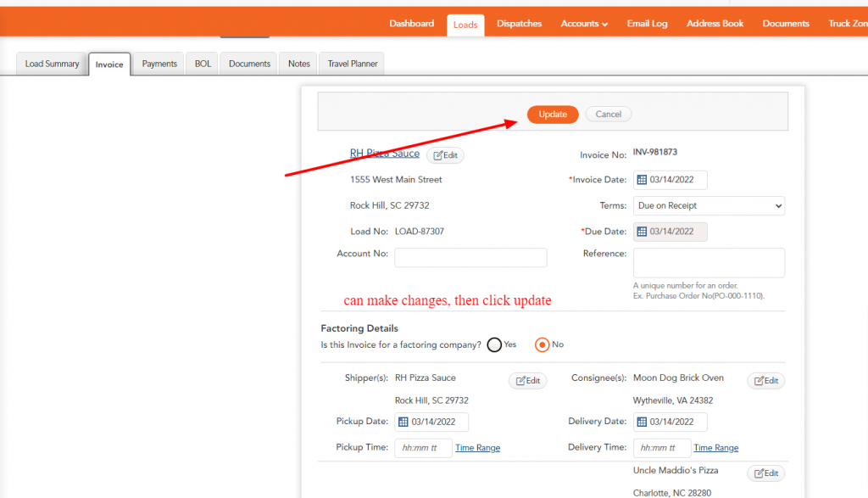Click the Update button

coord(553,115)
